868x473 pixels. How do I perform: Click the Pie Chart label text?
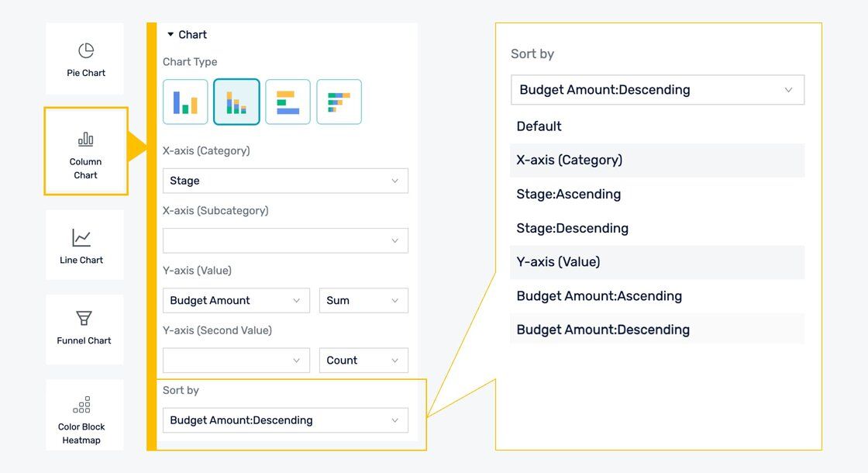click(86, 73)
